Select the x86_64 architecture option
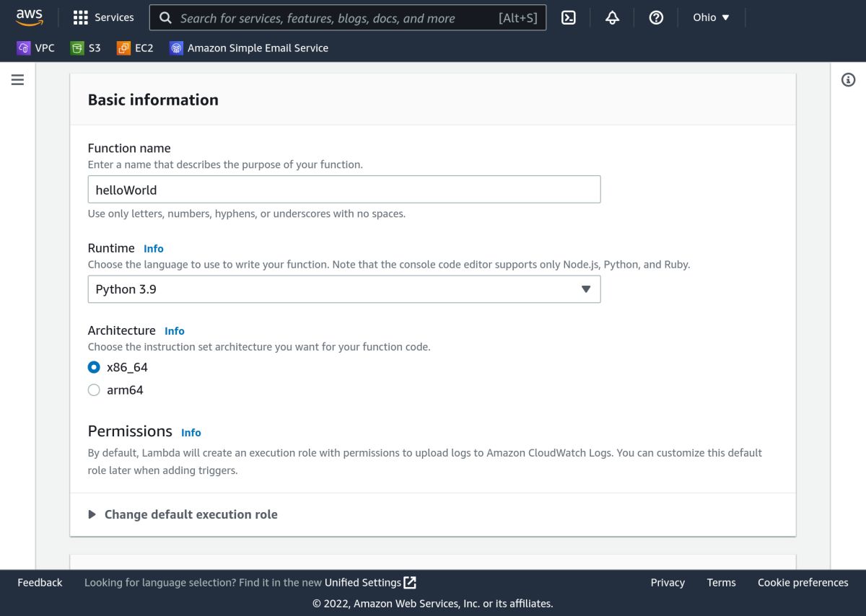The width and height of the screenshot is (866, 616). pyautogui.click(x=94, y=367)
